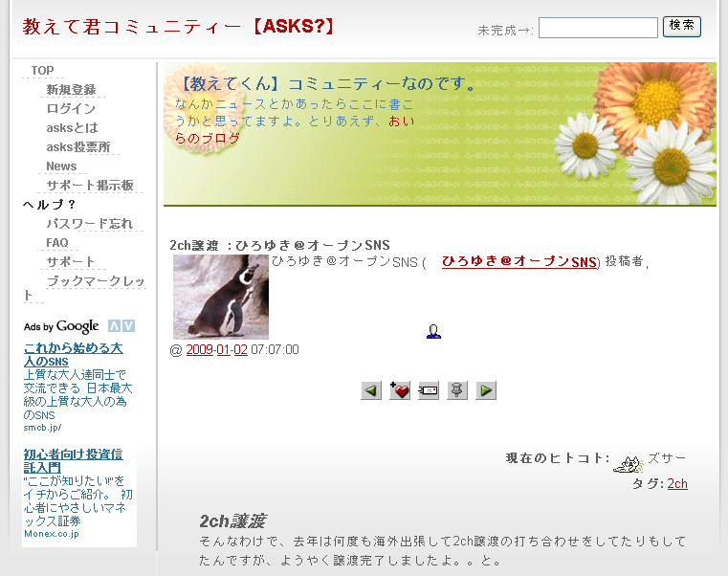The width and height of the screenshot is (728, 576).
Task: Click the add-to-favorites heart icon
Action: pos(400,390)
